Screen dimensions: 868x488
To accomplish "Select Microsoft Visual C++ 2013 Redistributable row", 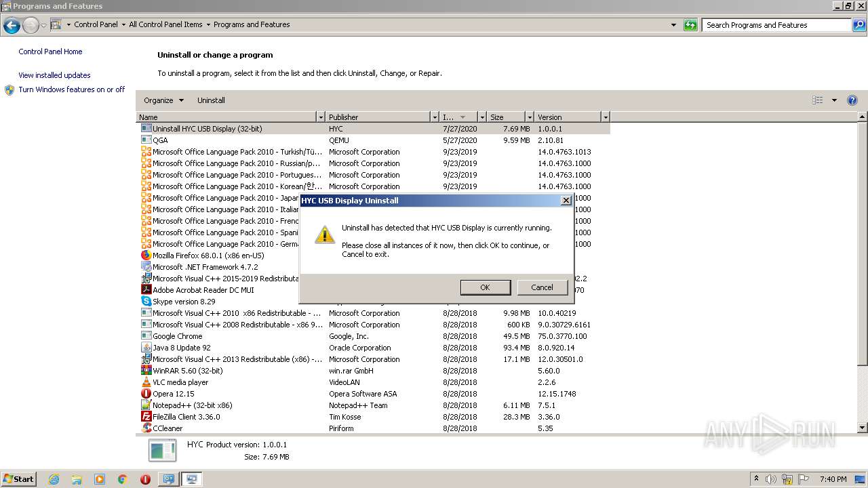I will click(373, 359).
